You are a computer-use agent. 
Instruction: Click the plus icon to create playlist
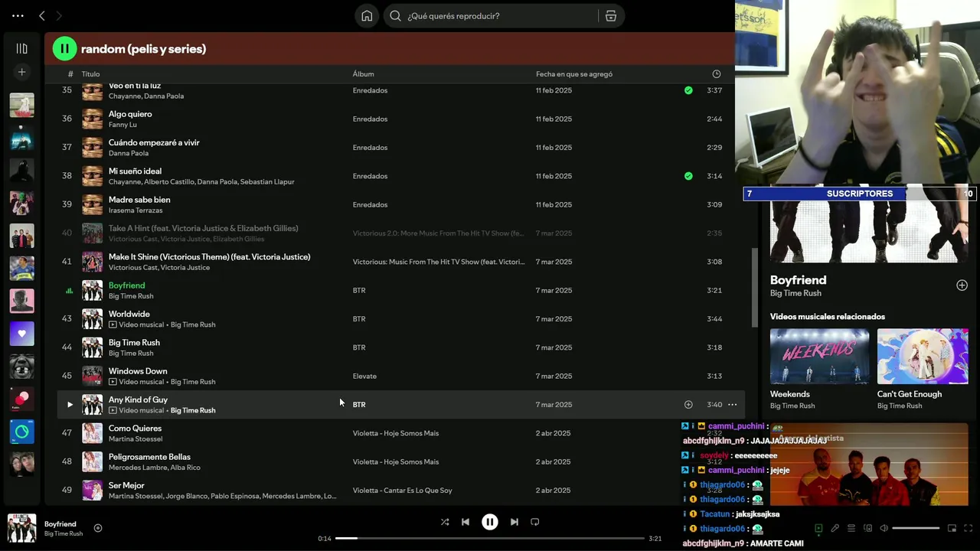pyautogui.click(x=21, y=72)
